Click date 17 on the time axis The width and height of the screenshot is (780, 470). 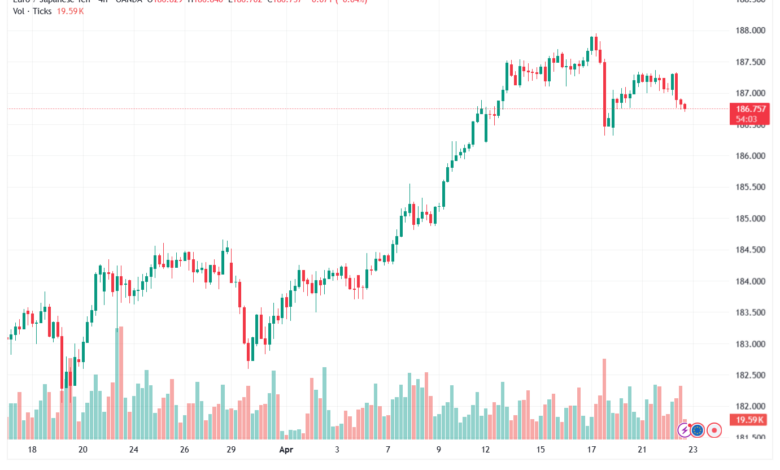[x=591, y=450]
